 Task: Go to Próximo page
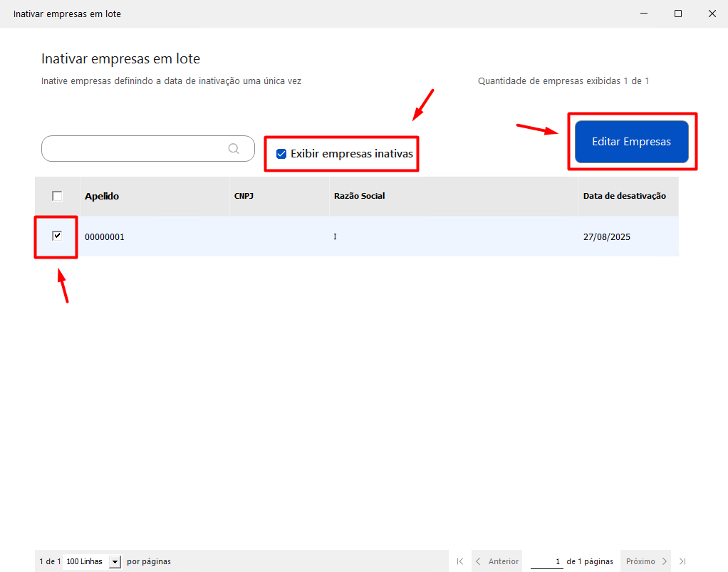[x=645, y=561]
